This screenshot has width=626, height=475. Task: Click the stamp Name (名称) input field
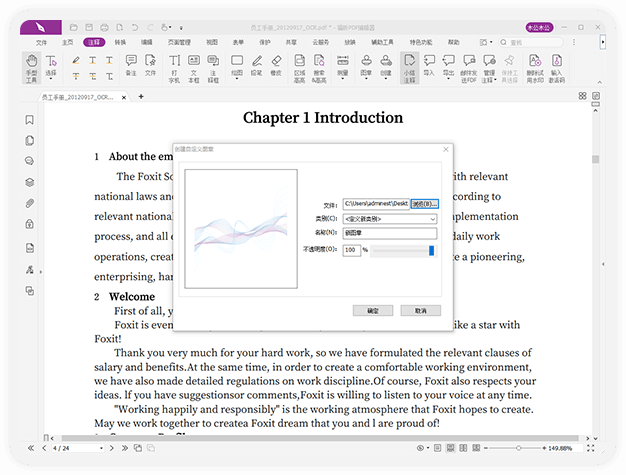click(390, 233)
